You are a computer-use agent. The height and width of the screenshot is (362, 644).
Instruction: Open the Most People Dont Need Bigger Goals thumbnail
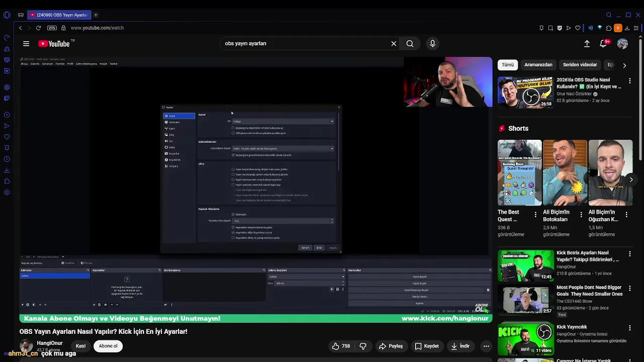coord(525,300)
